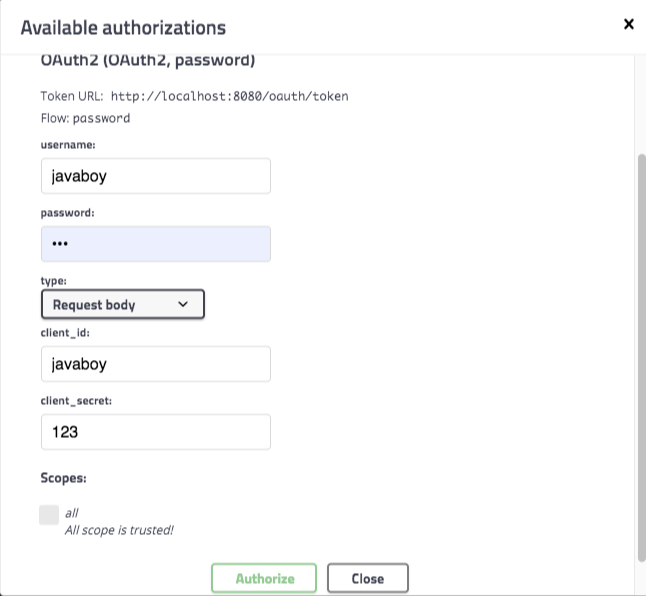
Task: Click the 'username:' field label
Action: (x=69, y=145)
